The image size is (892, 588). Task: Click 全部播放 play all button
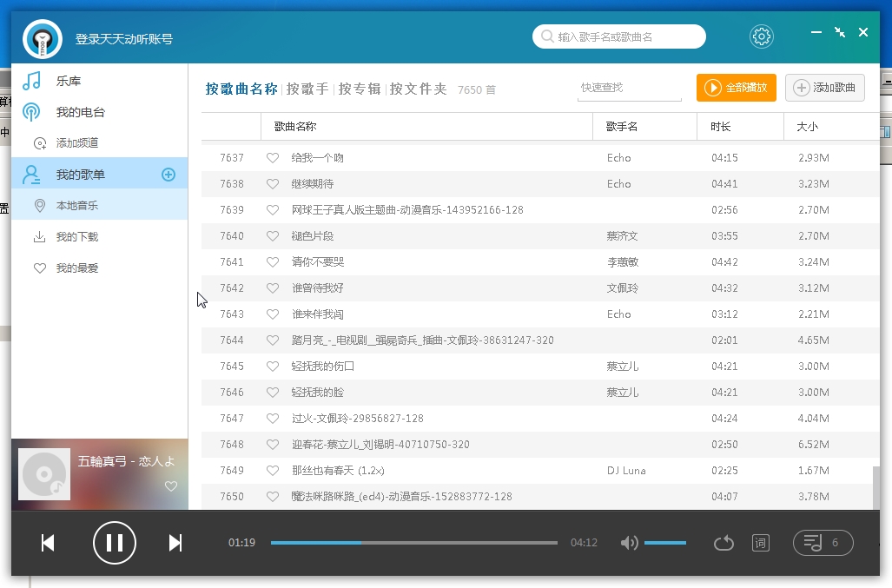tap(737, 88)
